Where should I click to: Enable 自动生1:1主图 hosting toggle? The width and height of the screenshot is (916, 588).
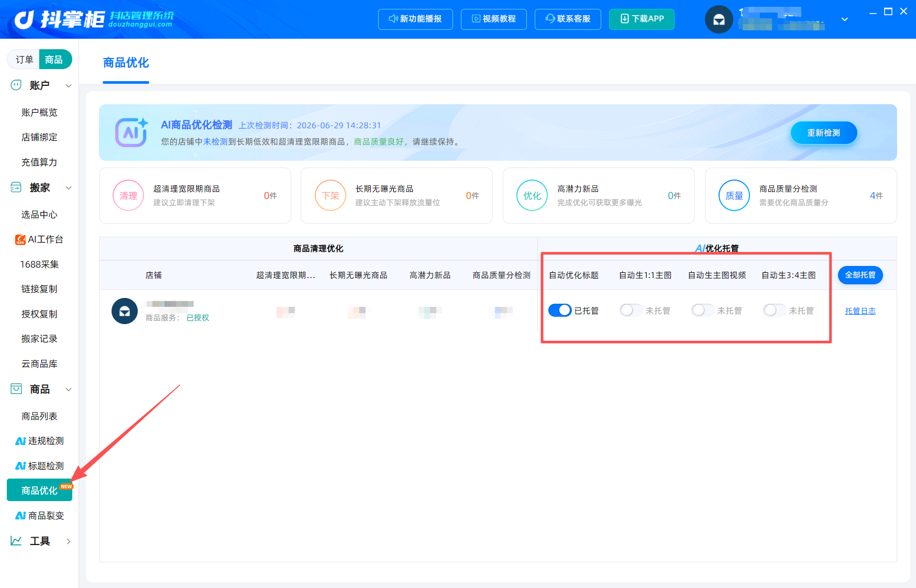[x=631, y=310]
